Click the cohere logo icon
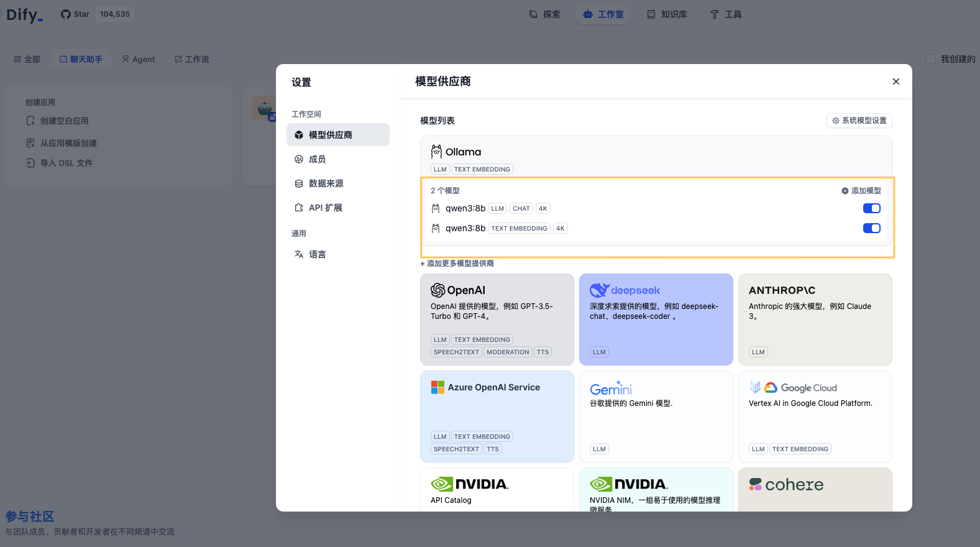Viewport: 980px width, 547px height. [756, 484]
